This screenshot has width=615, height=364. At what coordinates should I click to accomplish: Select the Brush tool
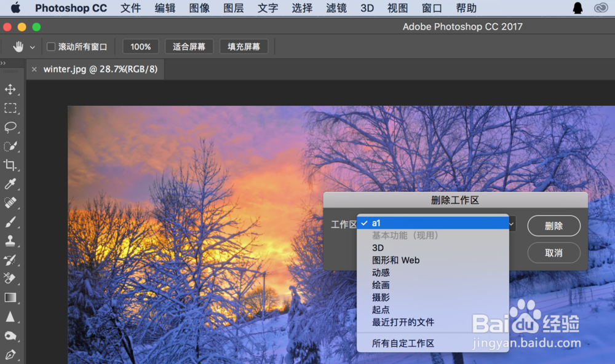[11, 222]
